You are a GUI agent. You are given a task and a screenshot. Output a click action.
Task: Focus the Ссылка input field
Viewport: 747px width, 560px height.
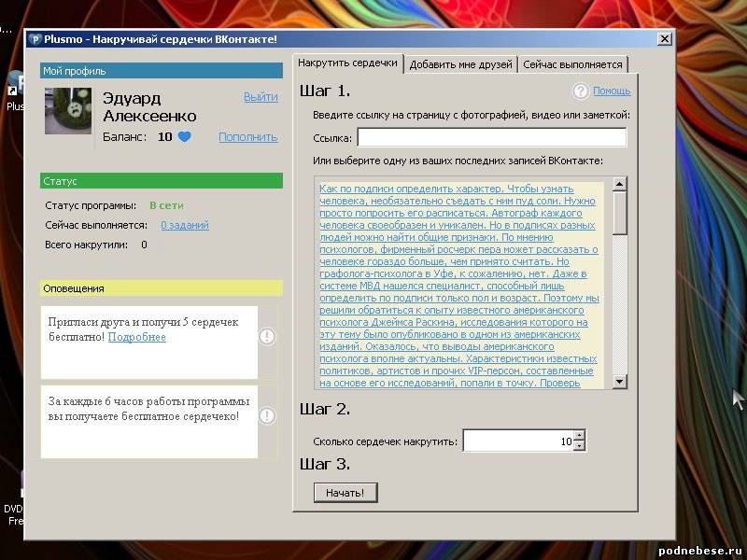pyautogui.click(x=492, y=137)
